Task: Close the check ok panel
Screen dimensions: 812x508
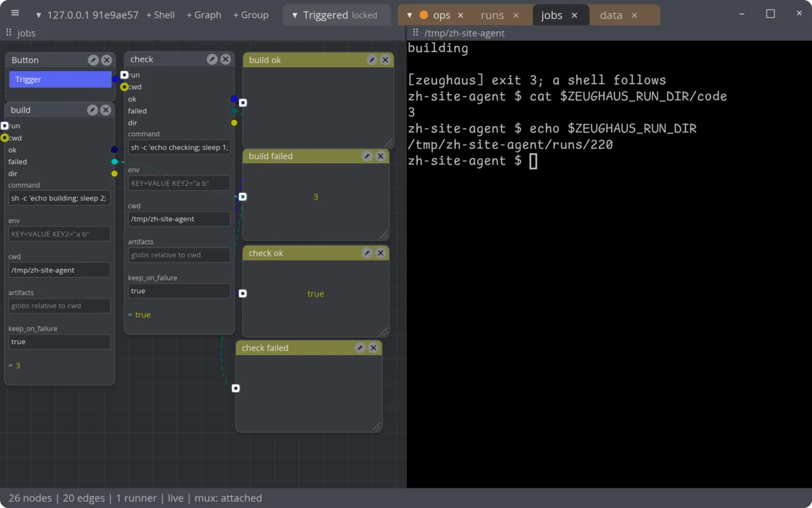Action: coord(380,253)
